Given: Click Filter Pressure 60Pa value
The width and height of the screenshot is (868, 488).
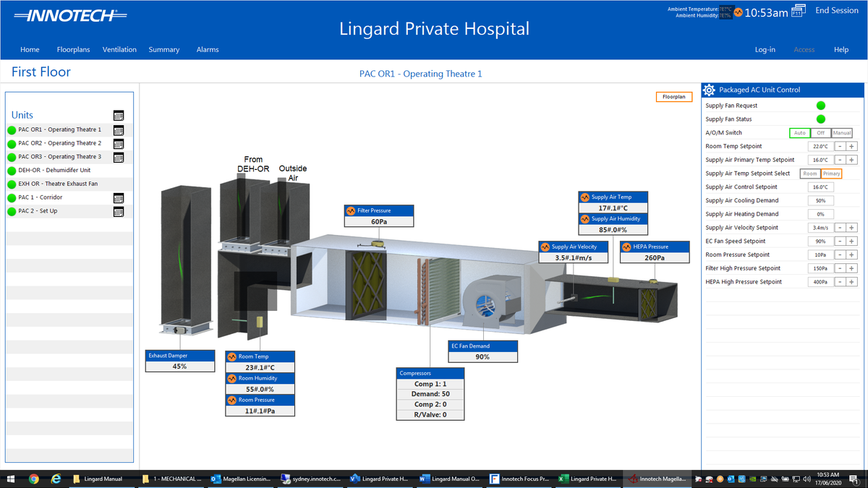Looking at the screenshot, I should pos(379,221).
